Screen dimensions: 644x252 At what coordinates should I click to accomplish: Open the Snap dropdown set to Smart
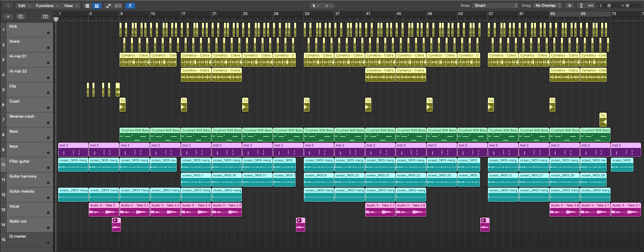tap(495, 6)
